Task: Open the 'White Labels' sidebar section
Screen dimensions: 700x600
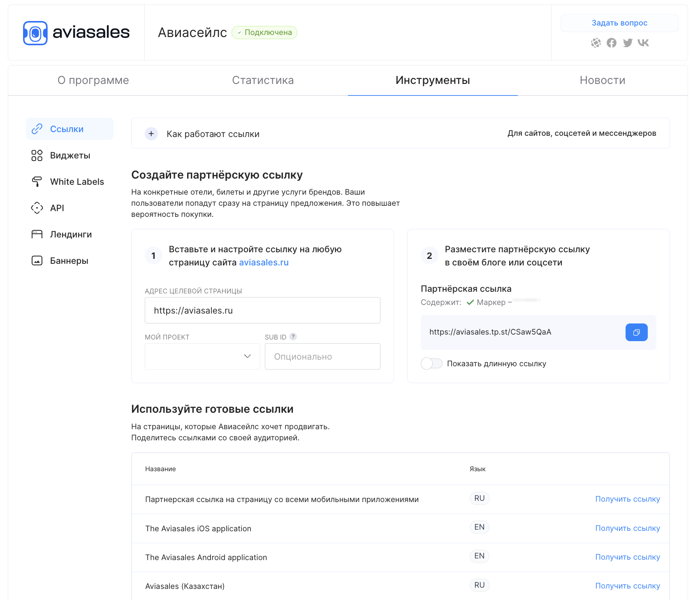Action: coord(70,181)
